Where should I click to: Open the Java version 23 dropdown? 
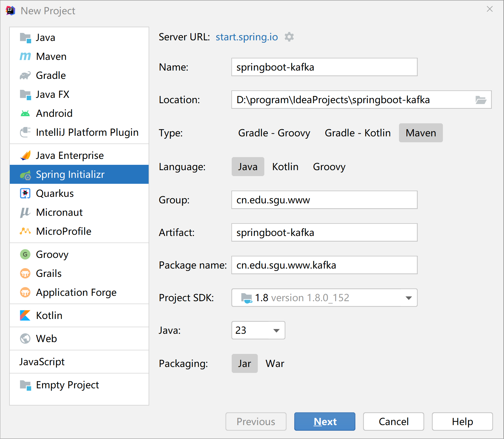click(258, 330)
